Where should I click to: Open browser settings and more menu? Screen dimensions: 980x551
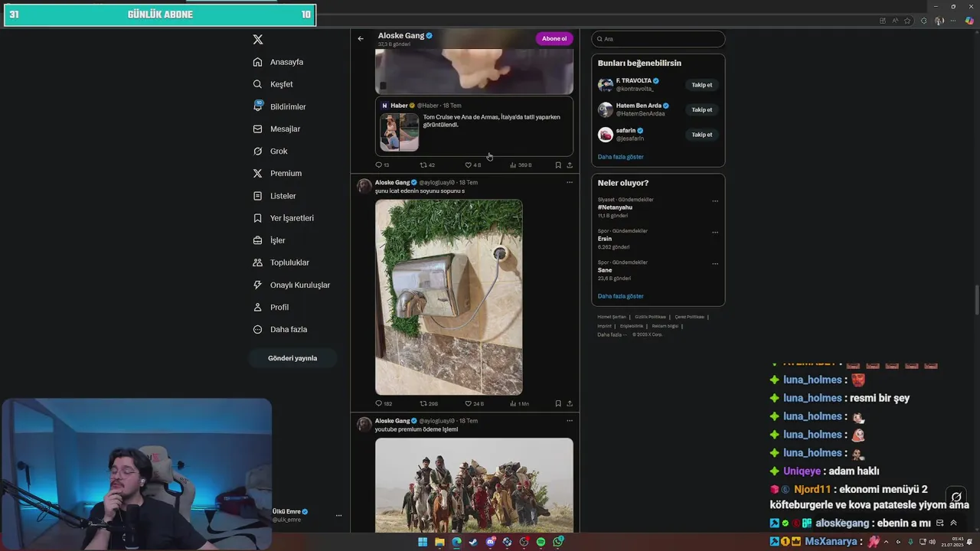tap(955, 21)
